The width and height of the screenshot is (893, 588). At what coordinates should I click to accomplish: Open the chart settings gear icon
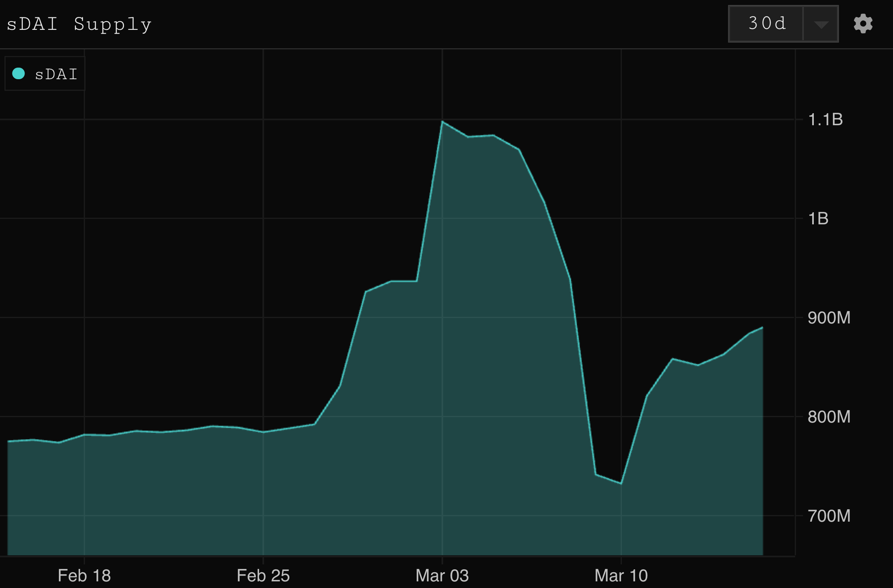click(x=863, y=24)
